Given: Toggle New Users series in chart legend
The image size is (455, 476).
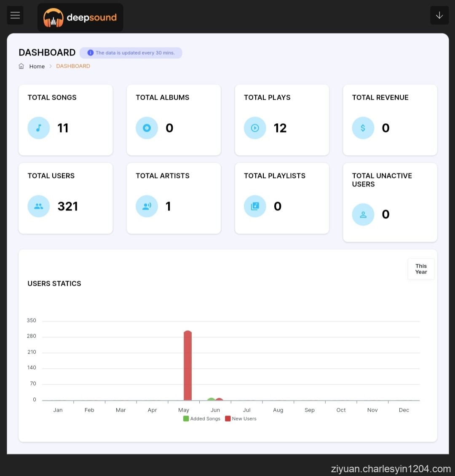Looking at the screenshot, I should (241, 419).
